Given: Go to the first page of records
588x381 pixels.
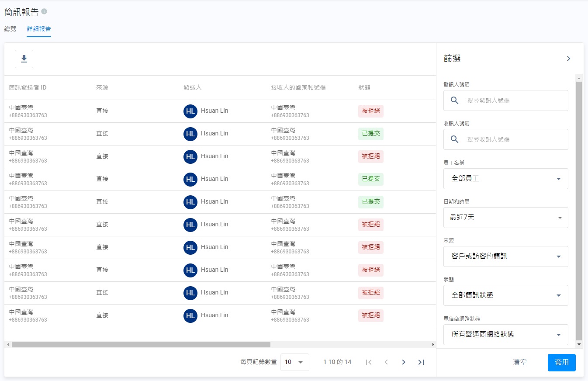Looking at the screenshot, I should [369, 362].
